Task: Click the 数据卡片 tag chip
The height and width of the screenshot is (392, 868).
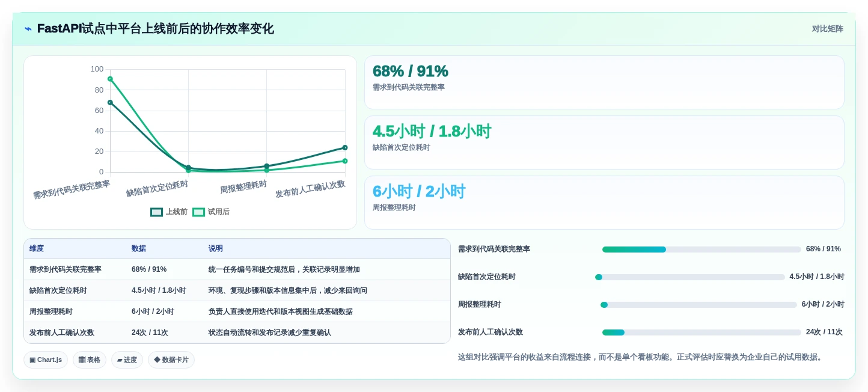Action: click(x=171, y=360)
